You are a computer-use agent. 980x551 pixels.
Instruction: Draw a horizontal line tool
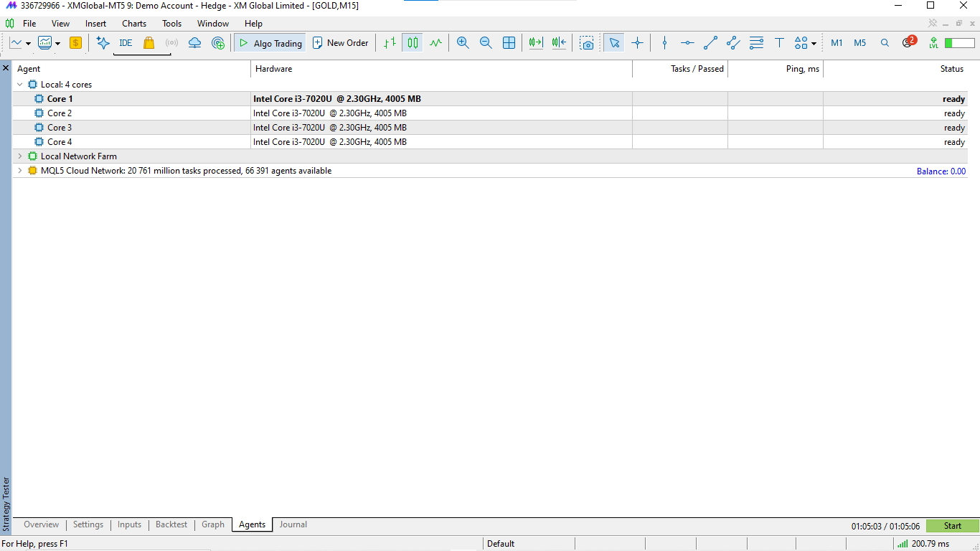click(687, 43)
